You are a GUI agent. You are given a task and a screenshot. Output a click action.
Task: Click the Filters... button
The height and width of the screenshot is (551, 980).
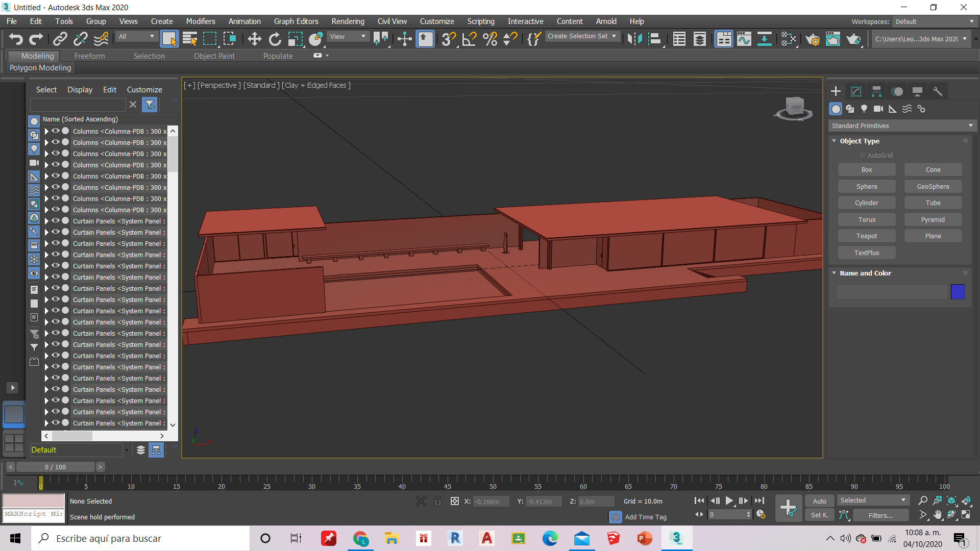[x=880, y=515]
